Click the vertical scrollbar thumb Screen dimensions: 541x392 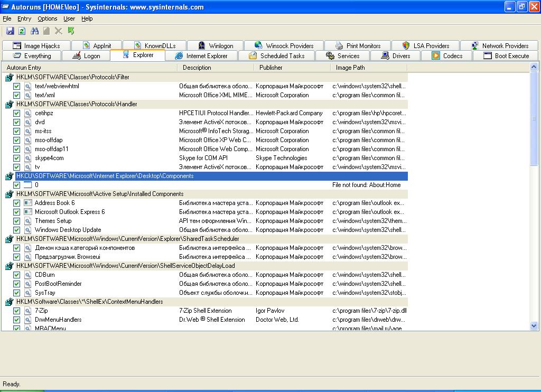pos(534,118)
